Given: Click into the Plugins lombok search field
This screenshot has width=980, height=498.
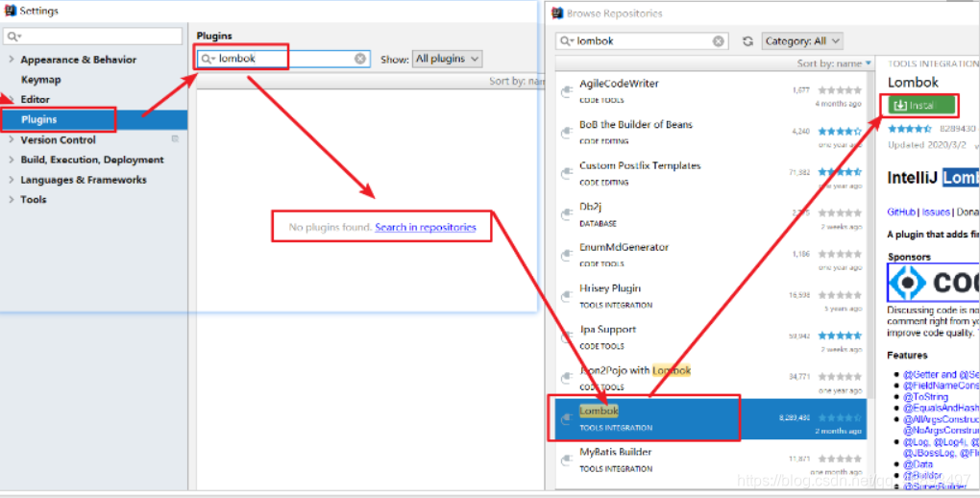Looking at the screenshot, I should coord(283,59).
